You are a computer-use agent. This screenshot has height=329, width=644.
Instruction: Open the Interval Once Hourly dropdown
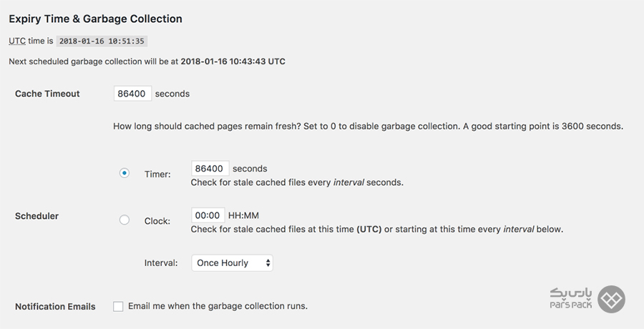(232, 263)
